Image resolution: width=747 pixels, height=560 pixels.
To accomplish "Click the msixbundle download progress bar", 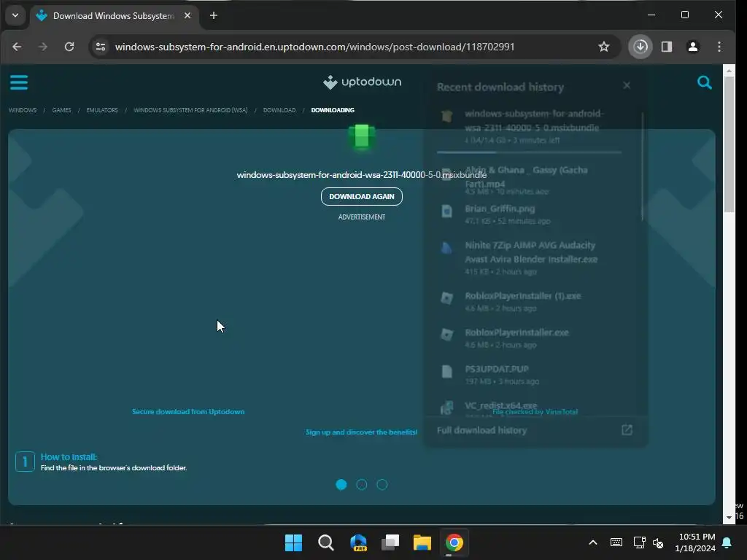I will (x=530, y=152).
